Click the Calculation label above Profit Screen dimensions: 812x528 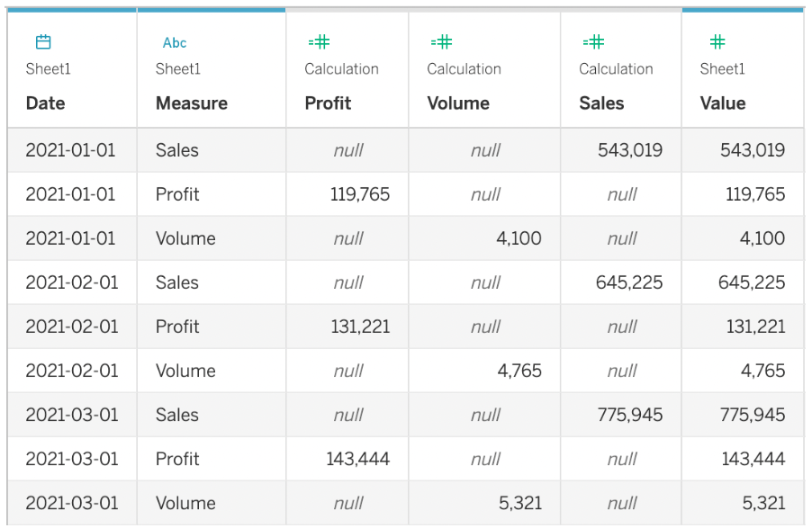341,69
